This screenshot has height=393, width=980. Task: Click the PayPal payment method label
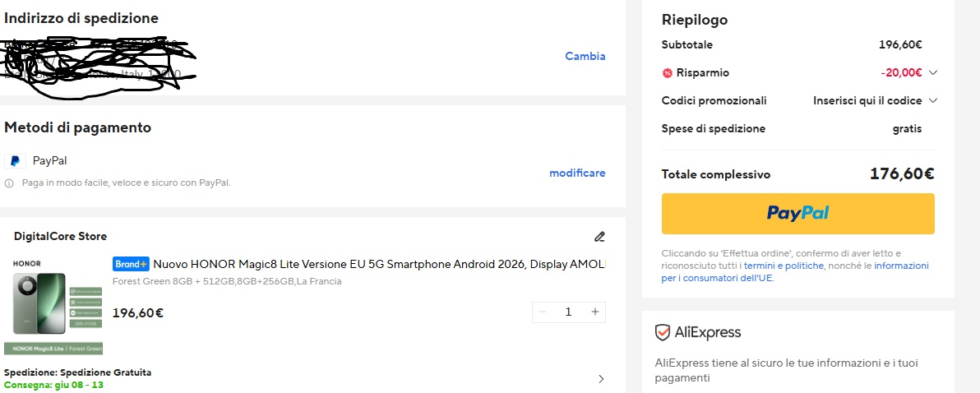50,160
